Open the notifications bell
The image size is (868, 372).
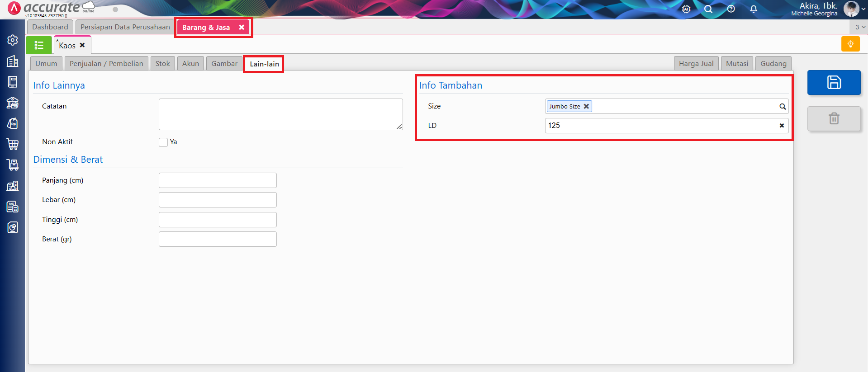(x=754, y=9)
